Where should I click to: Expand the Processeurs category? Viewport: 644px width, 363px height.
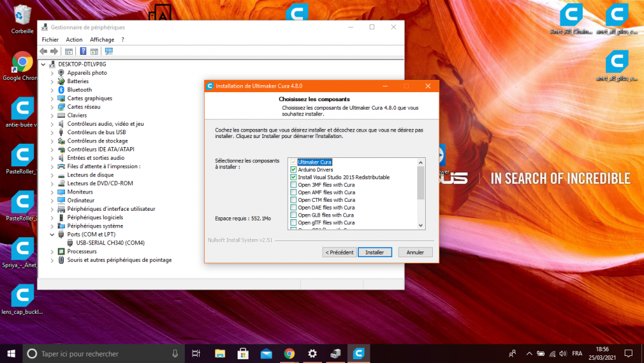(52, 251)
